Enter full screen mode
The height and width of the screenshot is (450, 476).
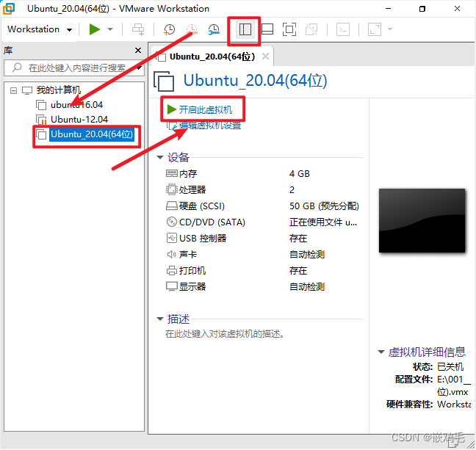[x=289, y=29]
